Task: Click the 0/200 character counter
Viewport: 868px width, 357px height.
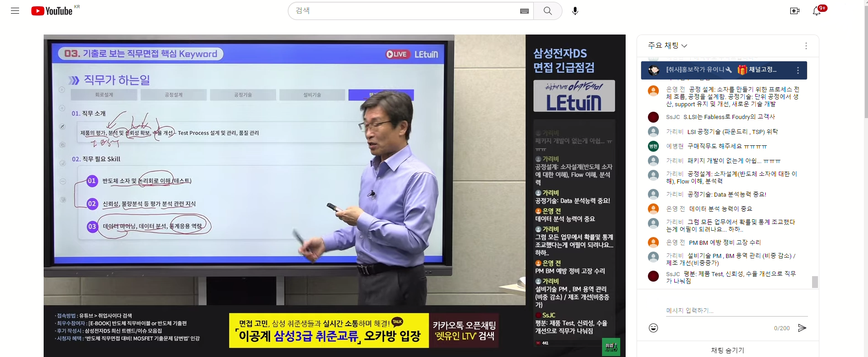Action: coord(782,328)
